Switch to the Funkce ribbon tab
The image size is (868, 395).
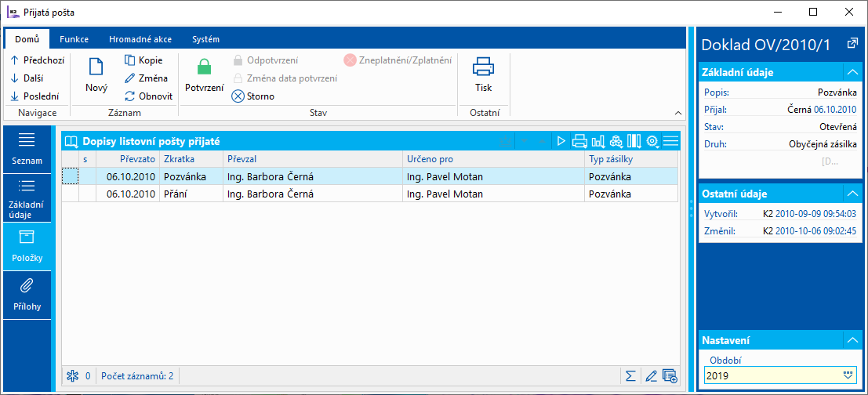(x=74, y=39)
